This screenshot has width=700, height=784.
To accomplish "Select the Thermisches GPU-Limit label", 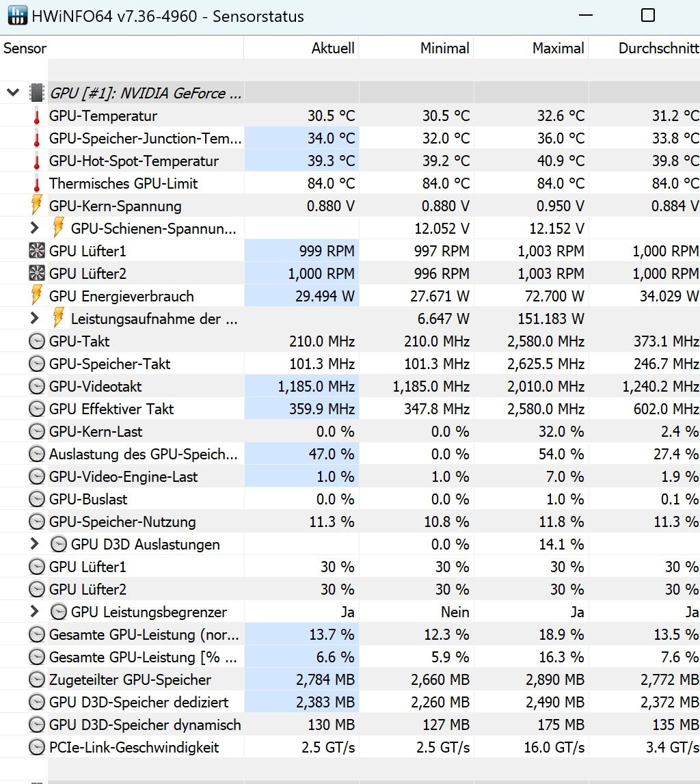I will click(x=124, y=183).
